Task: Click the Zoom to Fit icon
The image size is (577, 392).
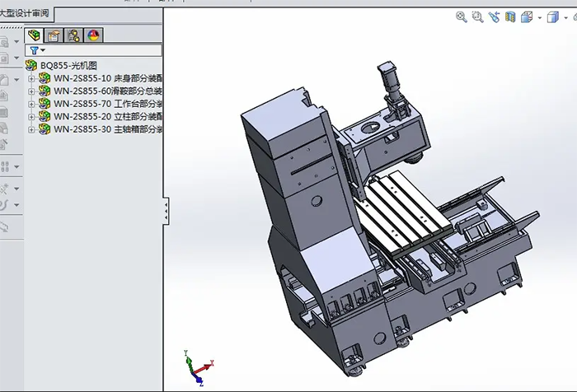Action: coord(462,16)
